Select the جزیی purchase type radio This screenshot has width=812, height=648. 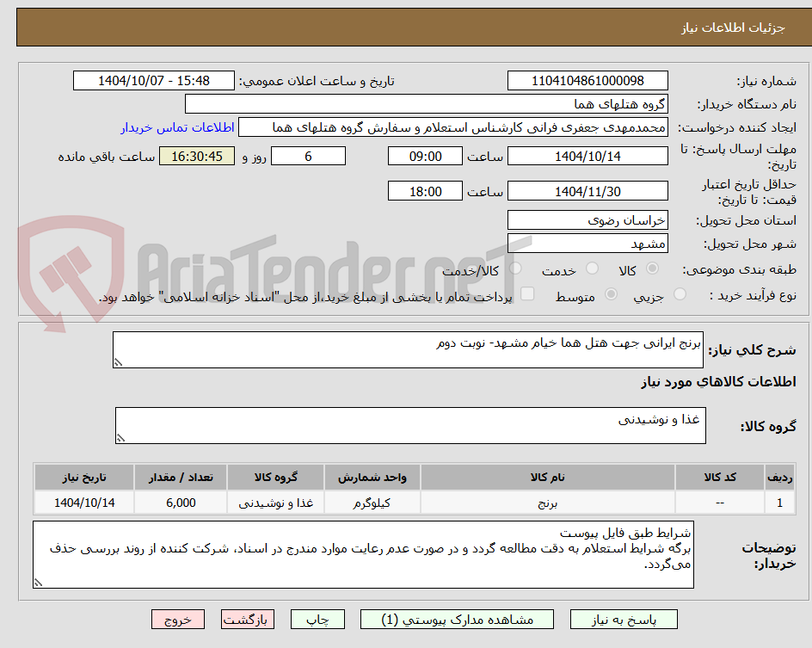pyautogui.click(x=680, y=294)
